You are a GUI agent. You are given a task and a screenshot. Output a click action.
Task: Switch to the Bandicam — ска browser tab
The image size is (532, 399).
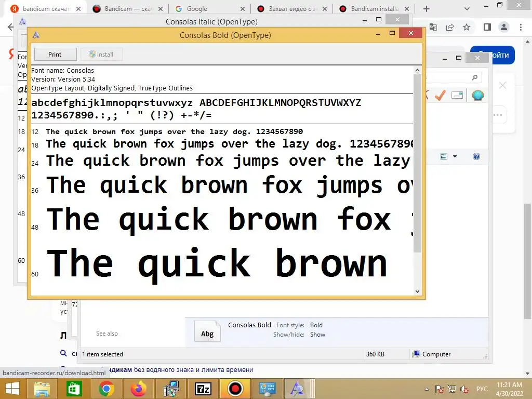(x=128, y=9)
